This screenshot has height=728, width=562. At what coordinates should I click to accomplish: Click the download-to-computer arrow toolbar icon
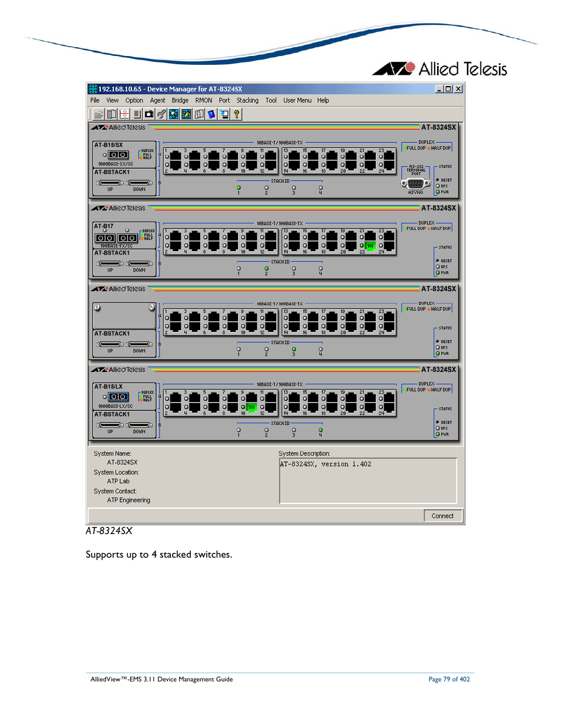(x=224, y=114)
